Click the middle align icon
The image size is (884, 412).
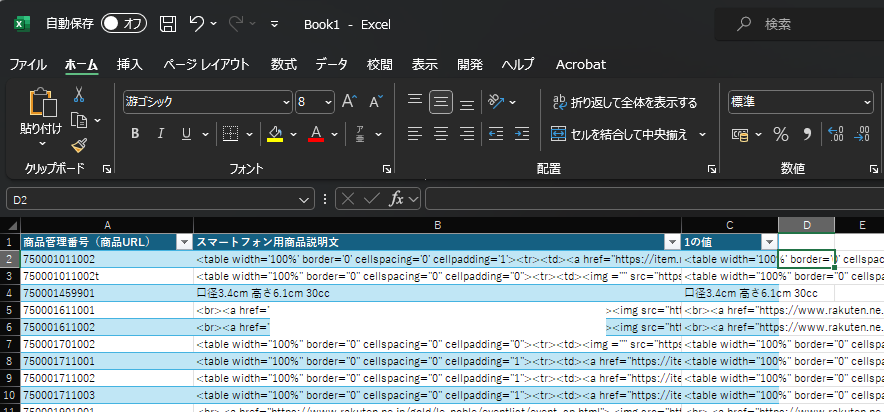pyautogui.click(x=441, y=102)
